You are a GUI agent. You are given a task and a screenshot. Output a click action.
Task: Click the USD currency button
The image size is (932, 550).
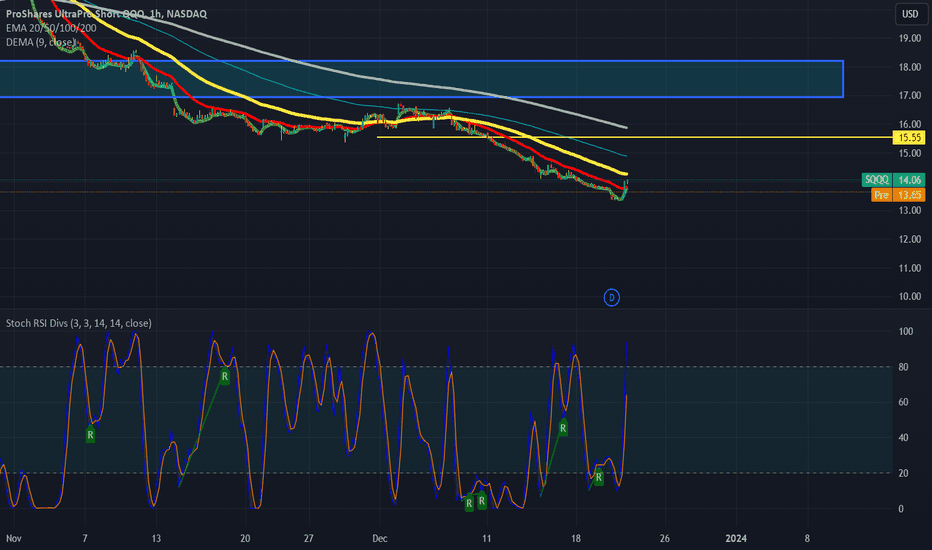[x=910, y=14]
